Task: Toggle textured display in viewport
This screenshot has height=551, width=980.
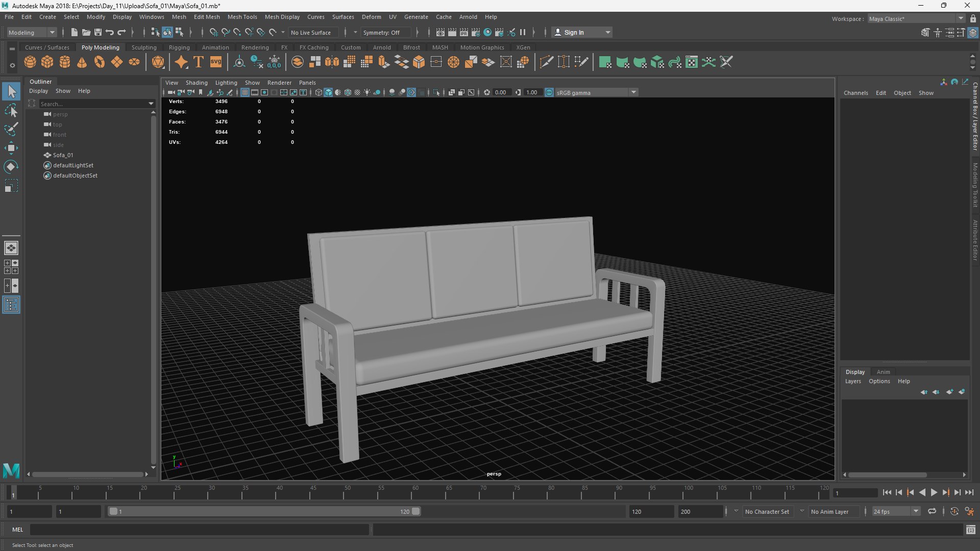Action: click(357, 92)
